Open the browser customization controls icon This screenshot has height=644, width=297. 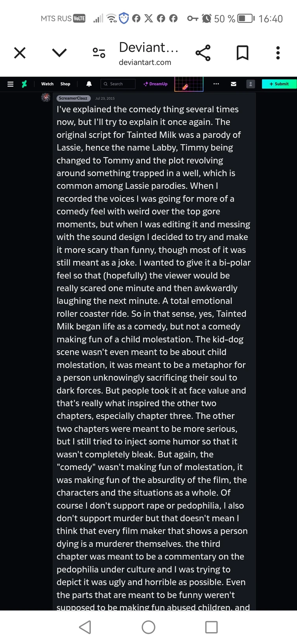(99, 52)
